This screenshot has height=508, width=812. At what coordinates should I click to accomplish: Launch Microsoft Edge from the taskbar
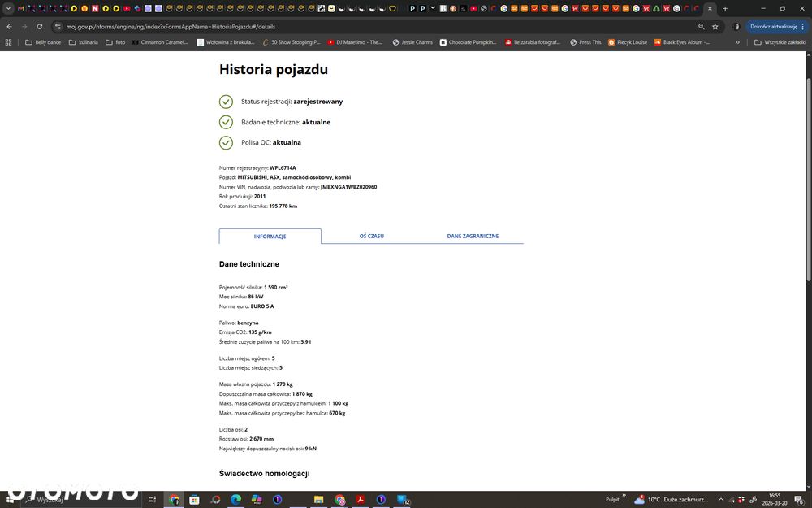pyautogui.click(x=236, y=500)
